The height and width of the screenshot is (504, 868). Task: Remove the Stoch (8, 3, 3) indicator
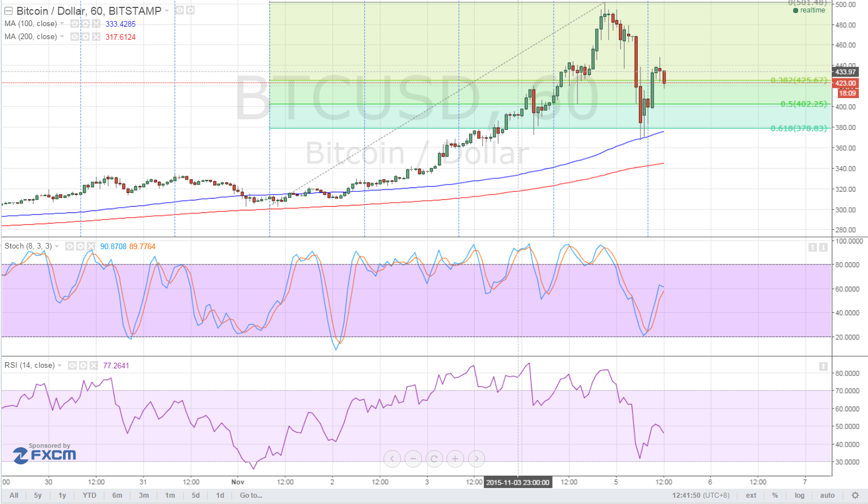pyautogui.click(x=91, y=246)
